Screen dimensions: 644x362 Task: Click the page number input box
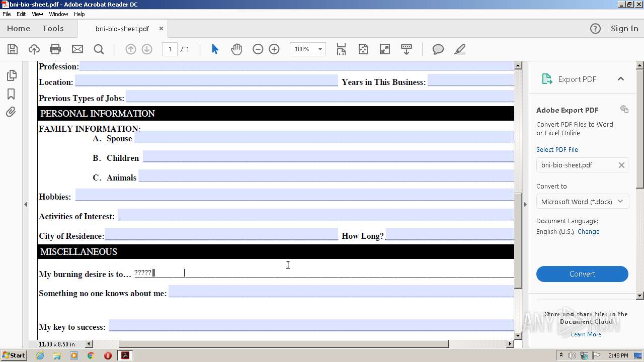(170, 49)
